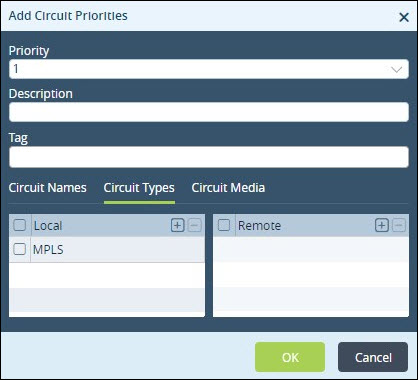
Task: Focus the Description input field
Action: (x=209, y=112)
